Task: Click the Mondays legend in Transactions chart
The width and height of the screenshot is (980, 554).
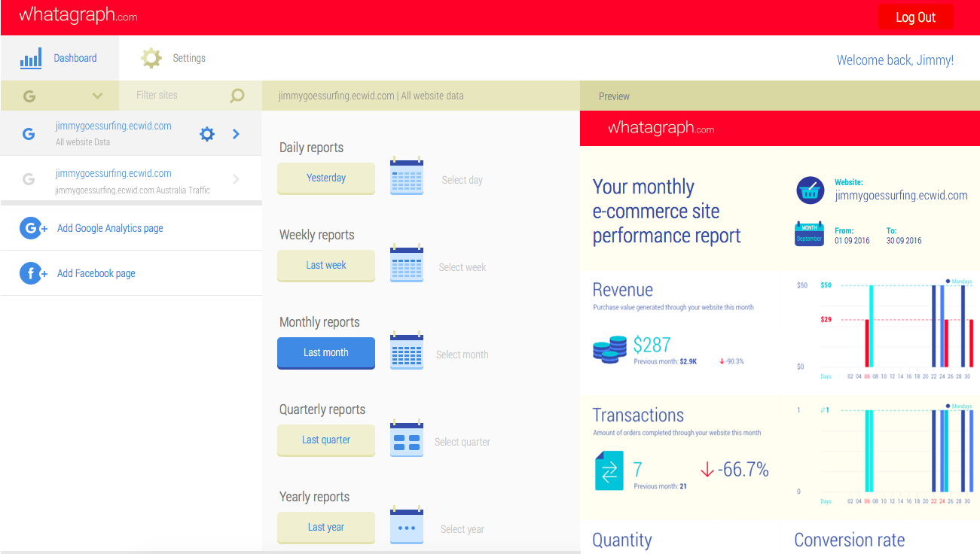Action: click(958, 406)
